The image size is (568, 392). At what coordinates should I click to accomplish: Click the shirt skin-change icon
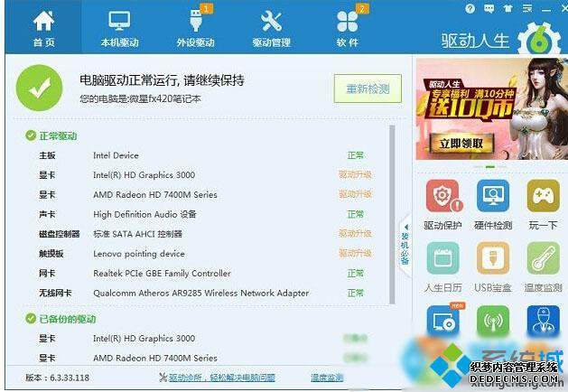(507, 9)
